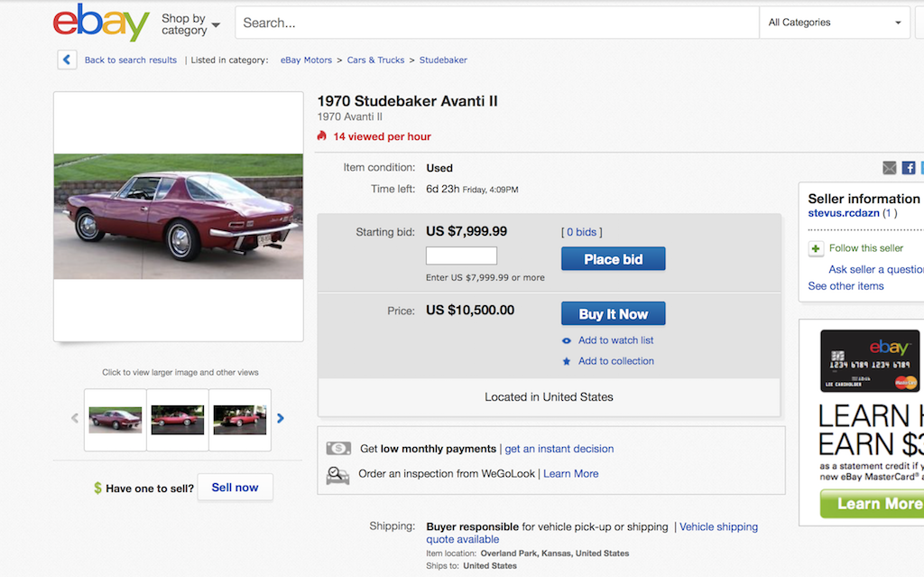The height and width of the screenshot is (577, 924).
Task: Add item to watch list
Action: tap(615, 340)
